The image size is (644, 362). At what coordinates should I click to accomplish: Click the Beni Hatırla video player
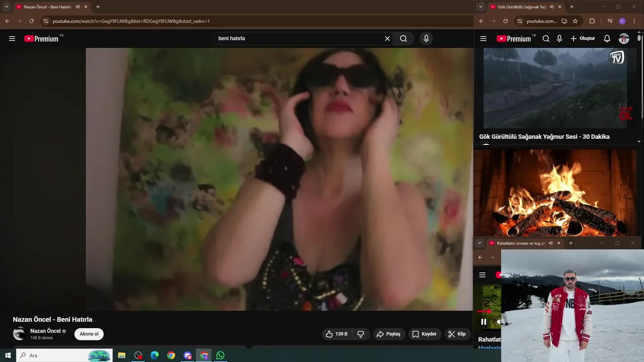tap(279, 179)
